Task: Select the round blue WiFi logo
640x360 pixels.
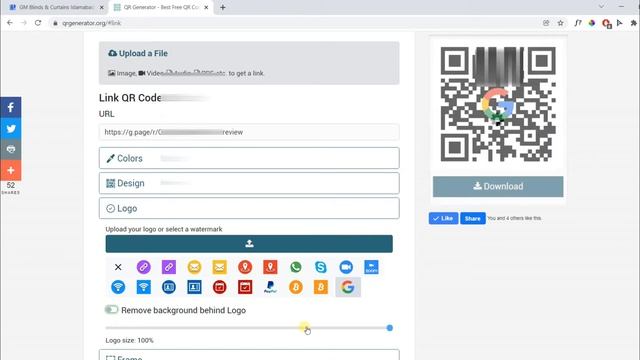Action: (118, 287)
